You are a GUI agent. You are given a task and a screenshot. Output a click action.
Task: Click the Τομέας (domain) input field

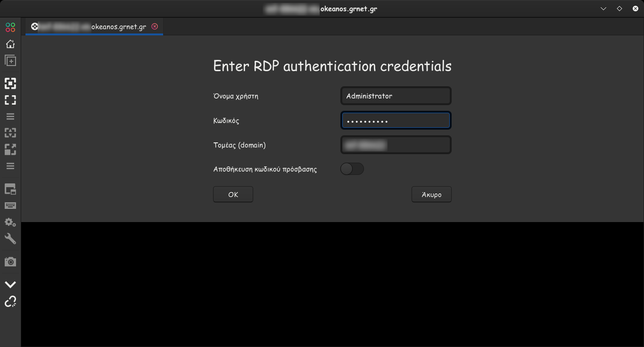tap(396, 145)
